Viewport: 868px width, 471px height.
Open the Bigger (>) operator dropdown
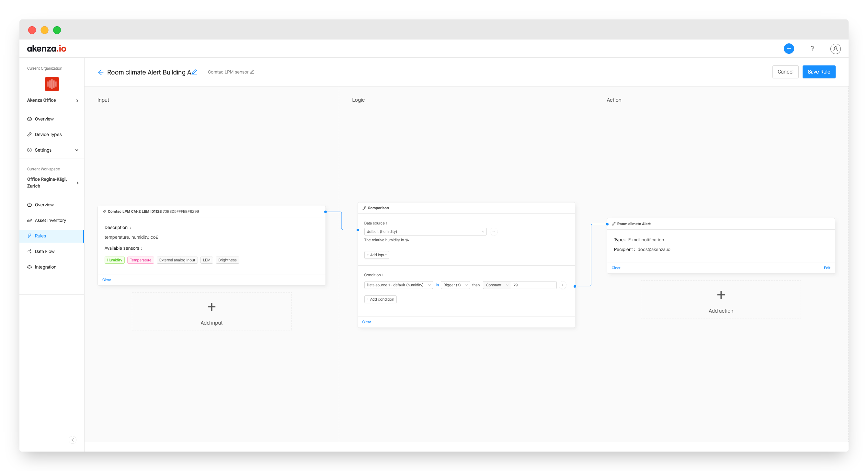pos(455,285)
